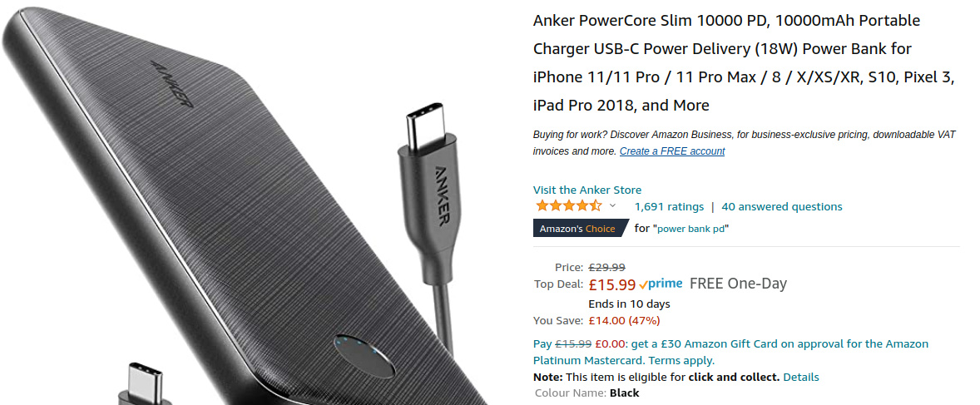The height and width of the screenshot is (405, 980).
Task: Click the Amazon's Choice badge
Action: [x=581, y=229]
